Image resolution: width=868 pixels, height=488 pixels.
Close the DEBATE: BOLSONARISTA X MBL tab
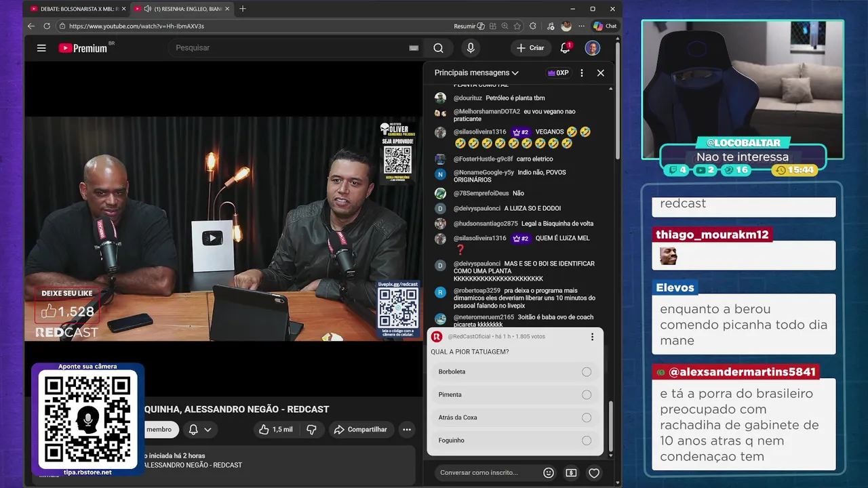[x=123, y=9]
